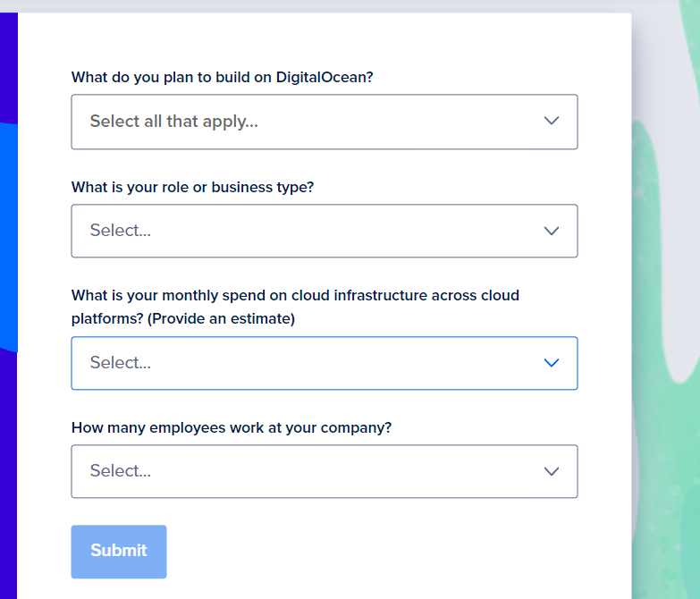Click the chevron in the employees dropdown

(x=552, y=471)
